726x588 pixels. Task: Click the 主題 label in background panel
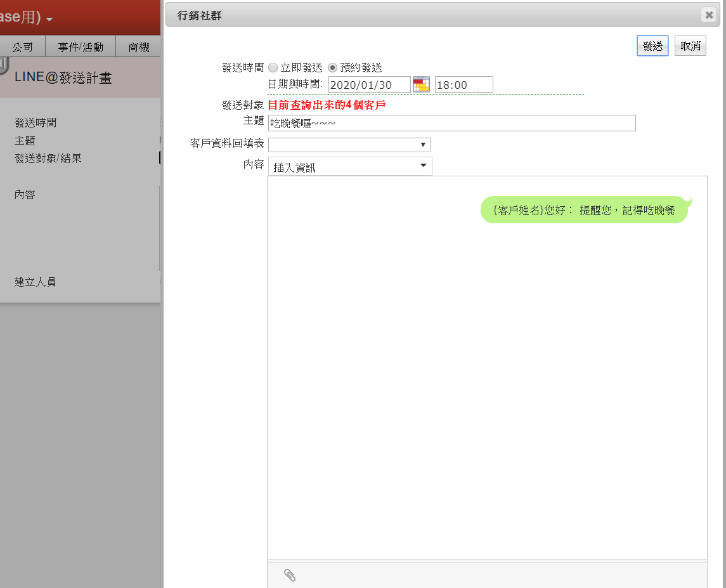25,140
